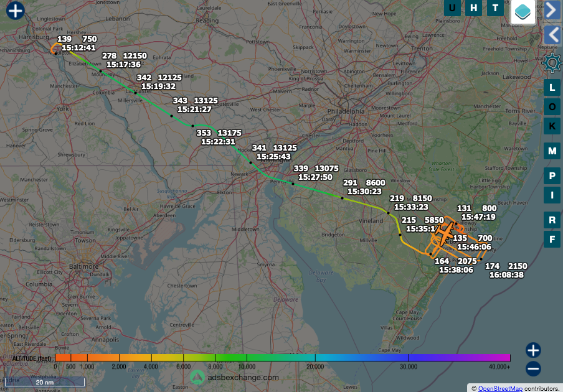563x392 pixels.
Task: Click the right-pointing chevron arrow button
Action: point(552,10)
